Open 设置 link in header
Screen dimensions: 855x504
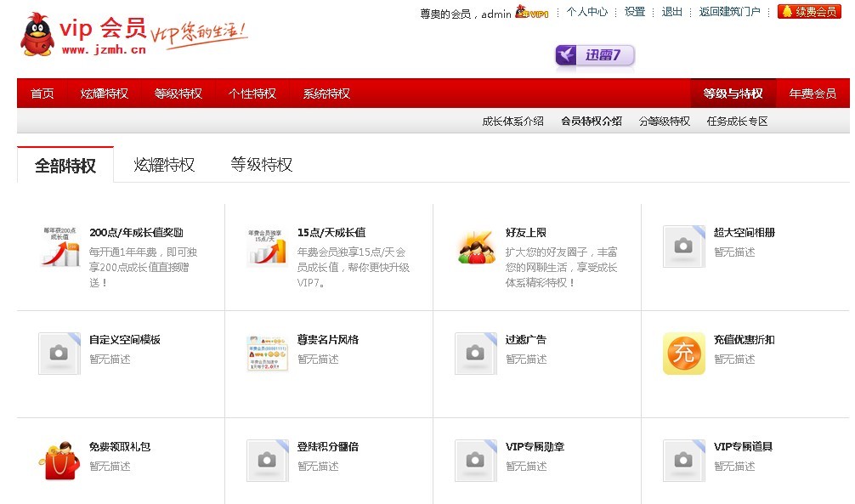coord(635,11)
